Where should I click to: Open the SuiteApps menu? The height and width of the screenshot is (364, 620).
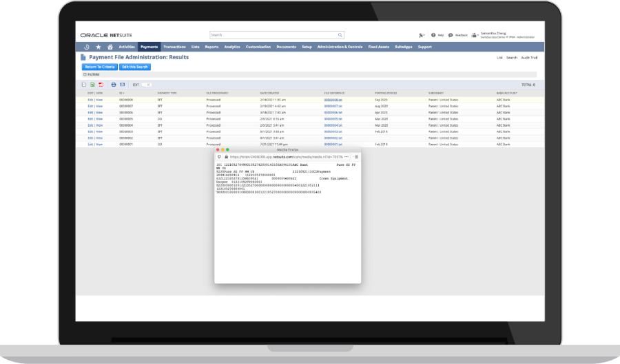(403, 47)
